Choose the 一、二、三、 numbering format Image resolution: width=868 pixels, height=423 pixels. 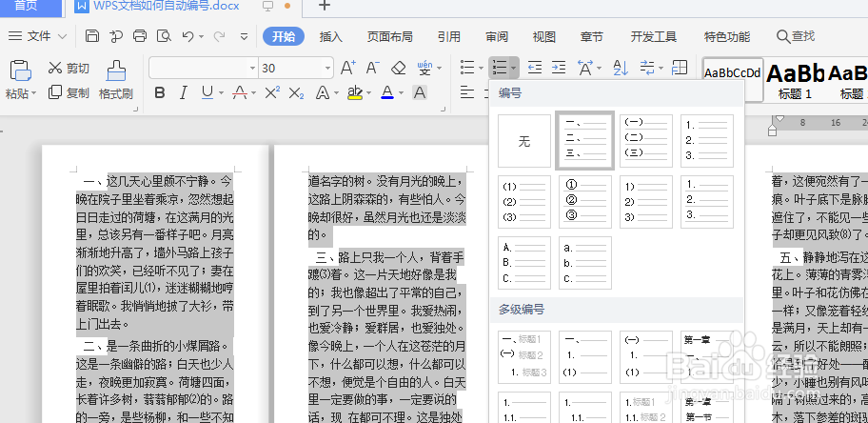(585, 141)
